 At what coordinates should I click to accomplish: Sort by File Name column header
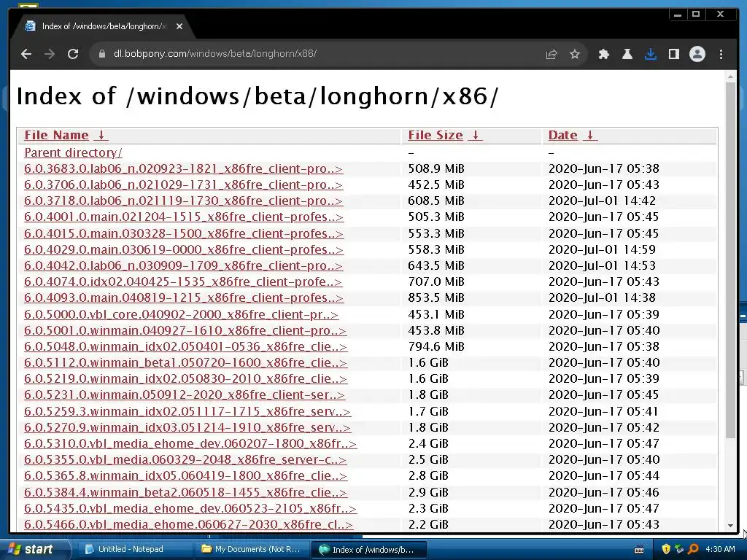[x=56, y=135]
